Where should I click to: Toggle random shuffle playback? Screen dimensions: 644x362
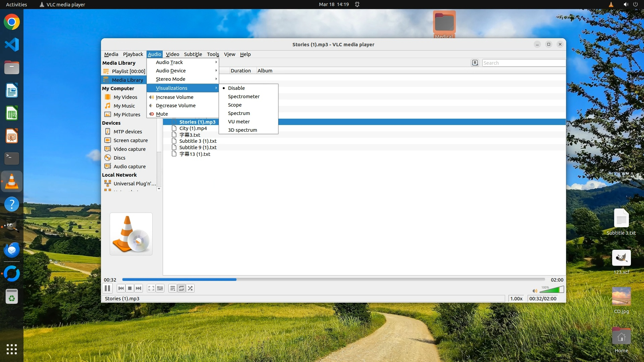coord(191,288)
